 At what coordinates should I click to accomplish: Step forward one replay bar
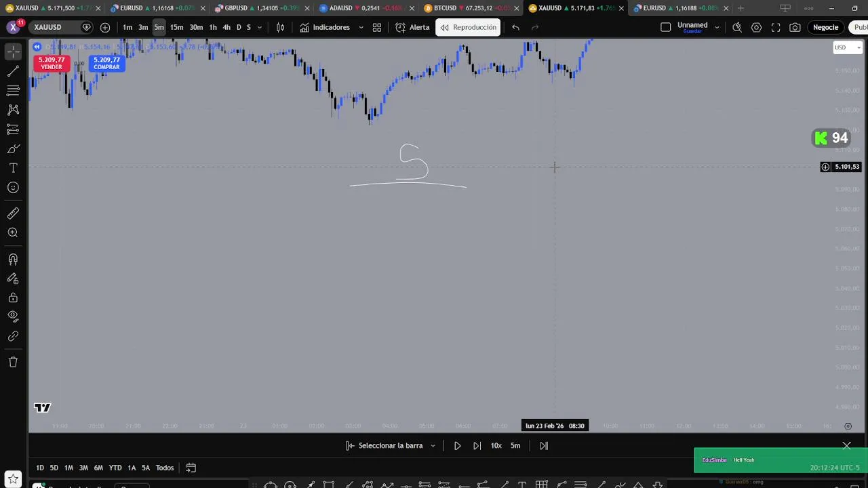point(477,446)
